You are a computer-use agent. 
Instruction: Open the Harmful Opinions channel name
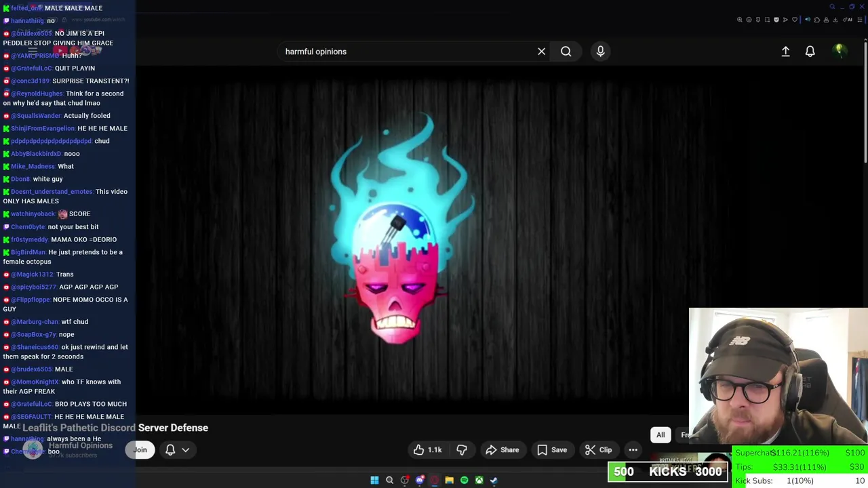click(x=81, y=445)
